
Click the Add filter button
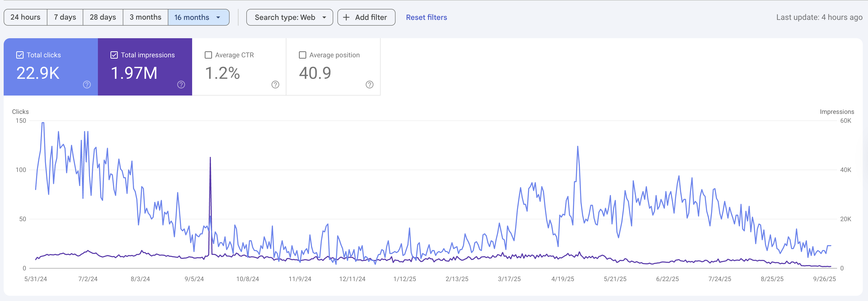366,18
